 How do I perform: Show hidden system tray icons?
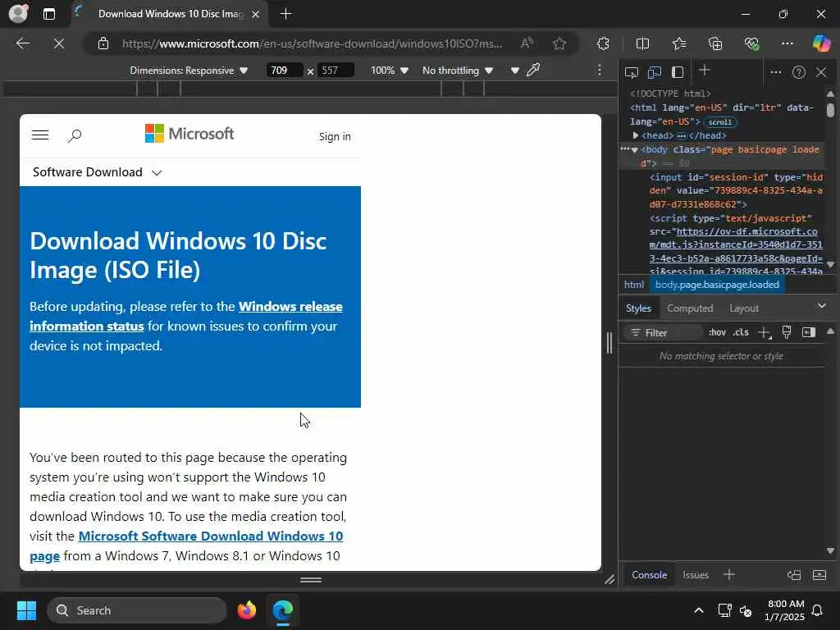699,610
